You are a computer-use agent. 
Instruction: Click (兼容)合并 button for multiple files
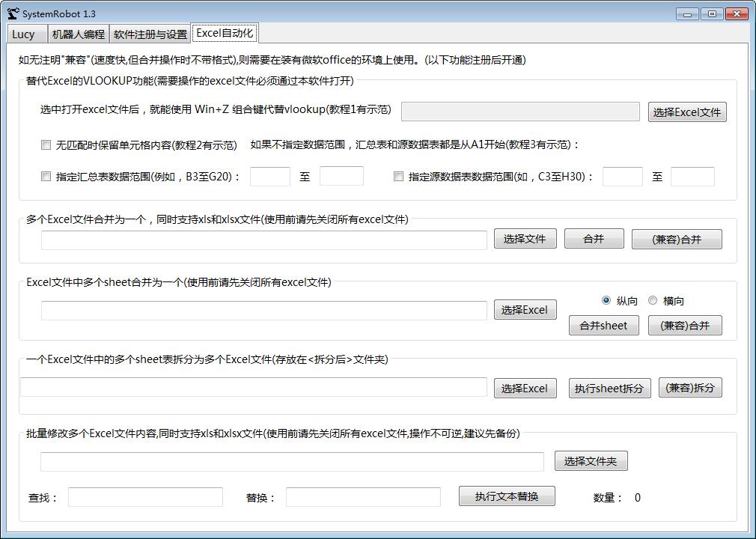tap(677, 239)
